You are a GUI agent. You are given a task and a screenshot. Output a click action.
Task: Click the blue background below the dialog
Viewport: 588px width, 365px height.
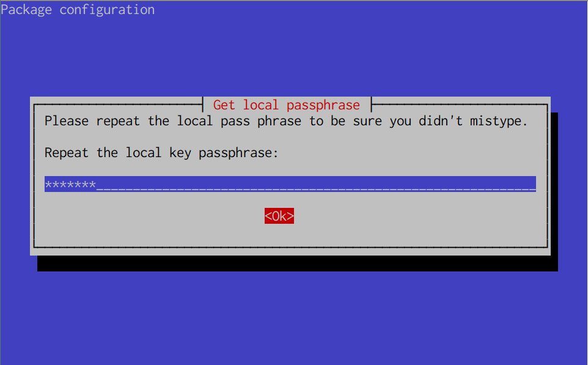(294, 318)
